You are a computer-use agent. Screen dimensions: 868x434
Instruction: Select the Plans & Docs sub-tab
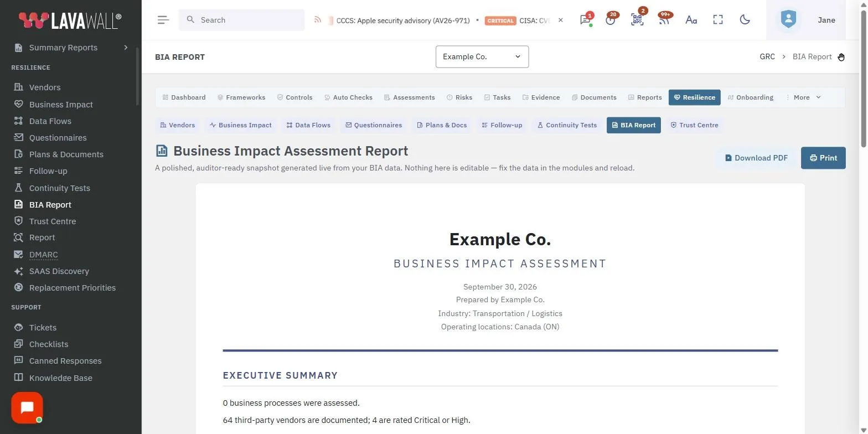coord(442,125)
